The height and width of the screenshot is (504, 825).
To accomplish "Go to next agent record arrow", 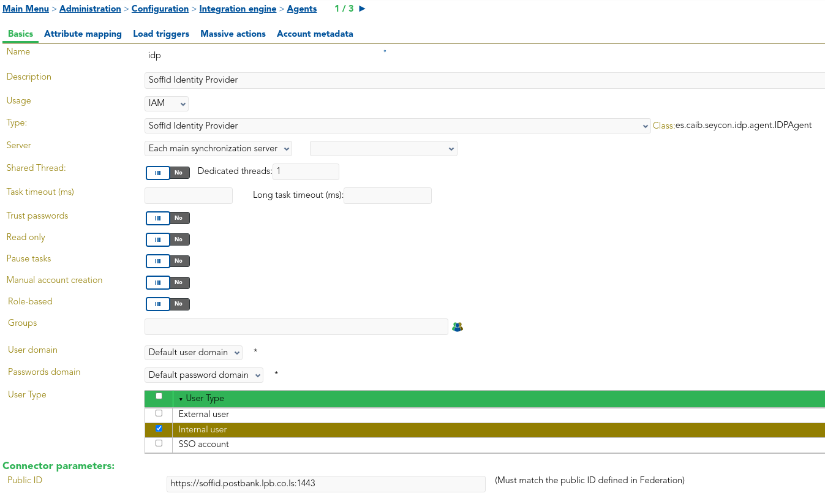I will tap(363, 9).
